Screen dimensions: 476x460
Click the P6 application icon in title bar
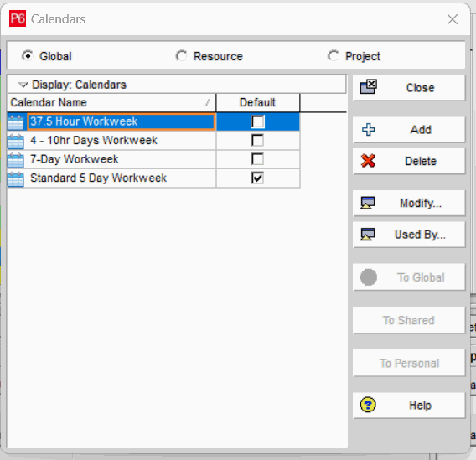coord(18,18)
